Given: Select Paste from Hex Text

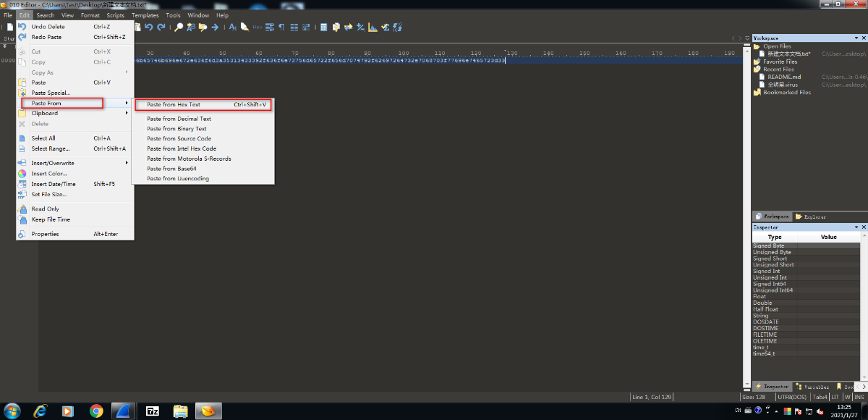Looking at the screenshot, I should point(203,104).
